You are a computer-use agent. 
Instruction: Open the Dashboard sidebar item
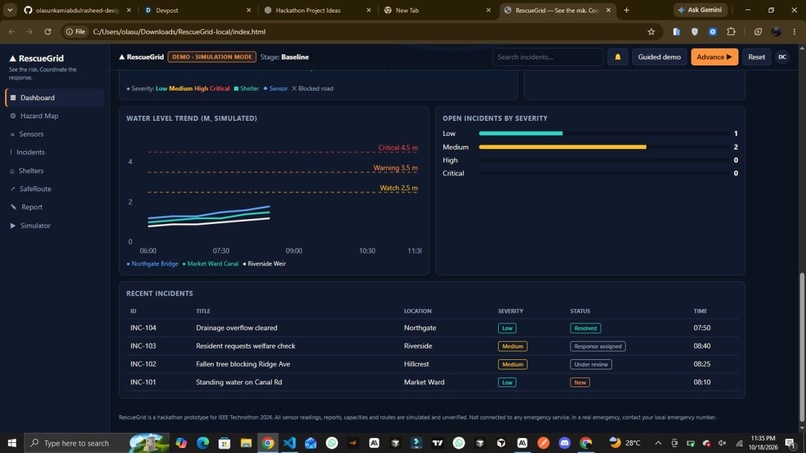(55, 98)
